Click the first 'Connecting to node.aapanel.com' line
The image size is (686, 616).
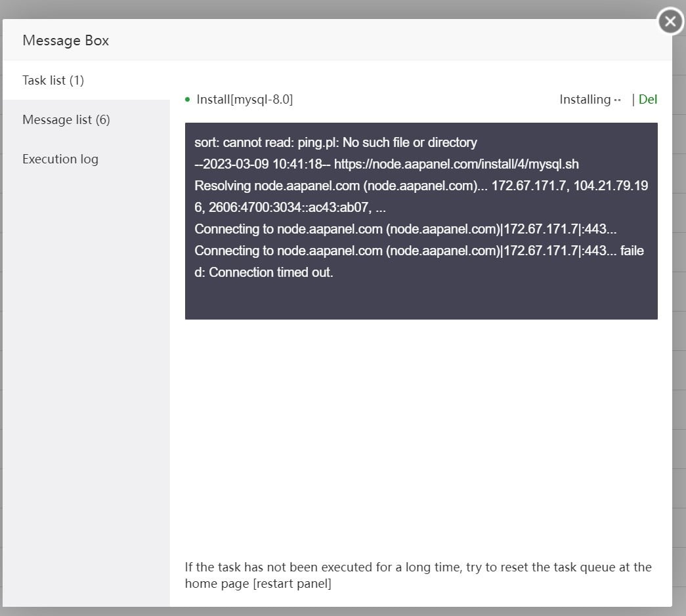[405, 229]
